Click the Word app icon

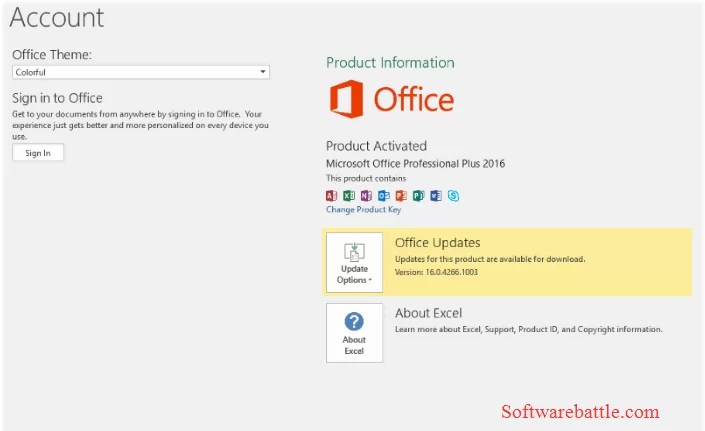[436, 196]
